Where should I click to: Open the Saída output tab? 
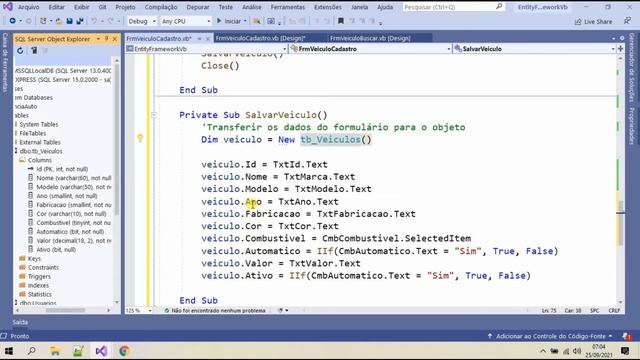(20, 322)
